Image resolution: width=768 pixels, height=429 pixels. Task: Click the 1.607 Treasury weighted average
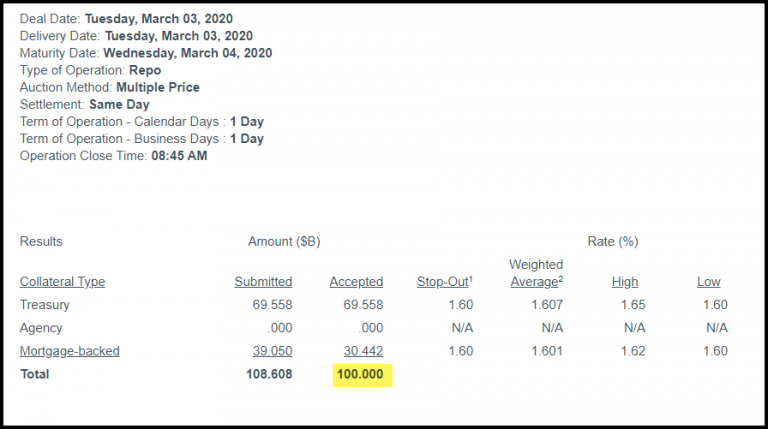point(545,305)
